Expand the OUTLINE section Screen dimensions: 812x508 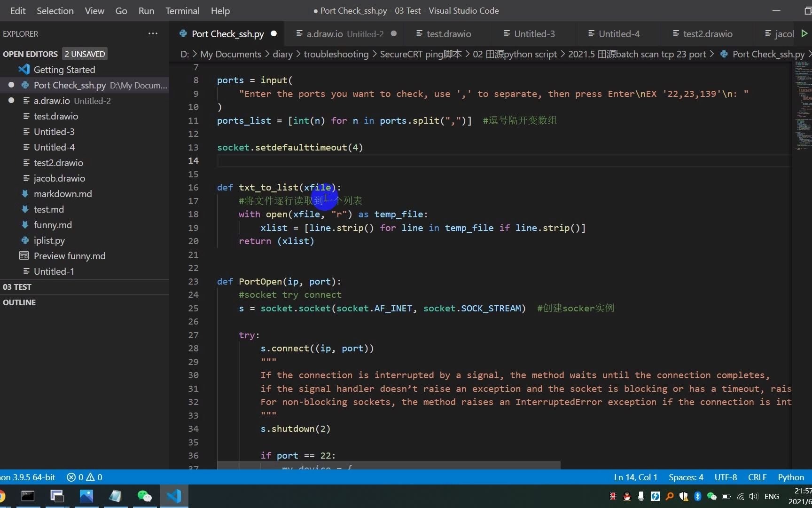pyautogui.click(x=19, y=302)
